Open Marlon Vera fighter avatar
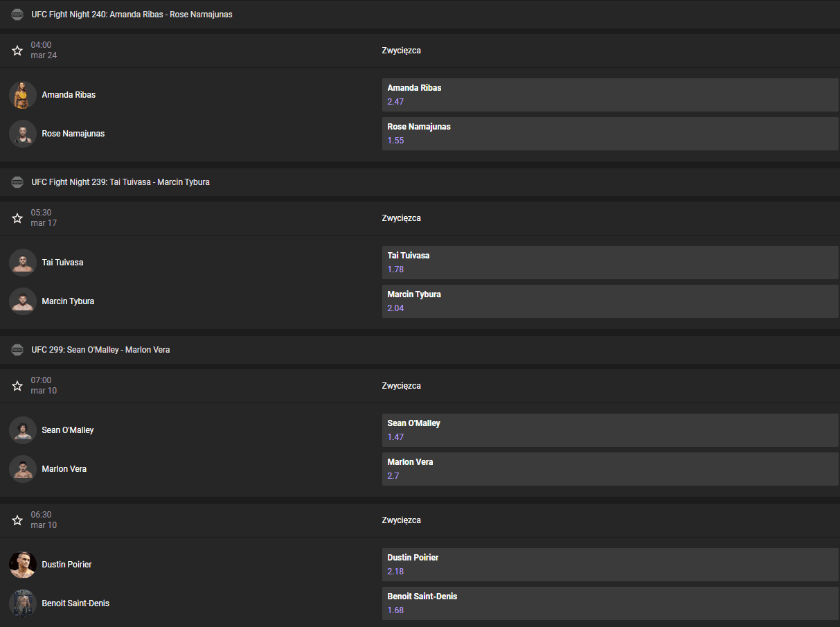 [23, 469]
